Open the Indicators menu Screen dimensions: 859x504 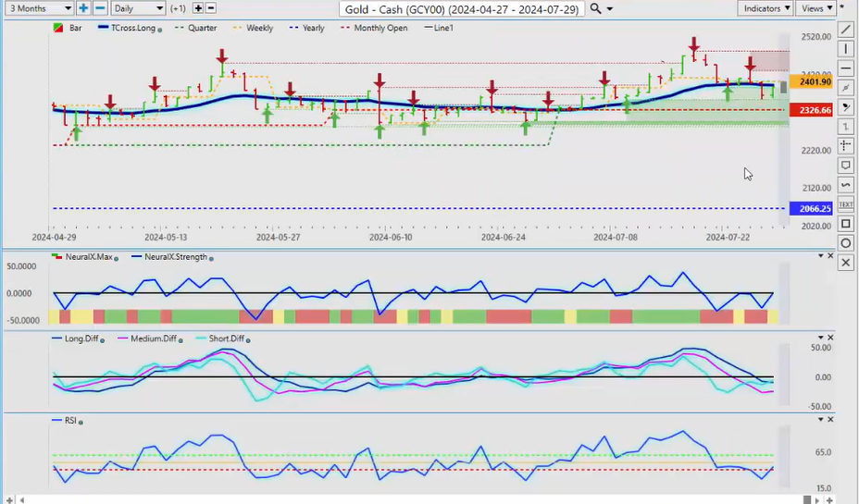766,8
